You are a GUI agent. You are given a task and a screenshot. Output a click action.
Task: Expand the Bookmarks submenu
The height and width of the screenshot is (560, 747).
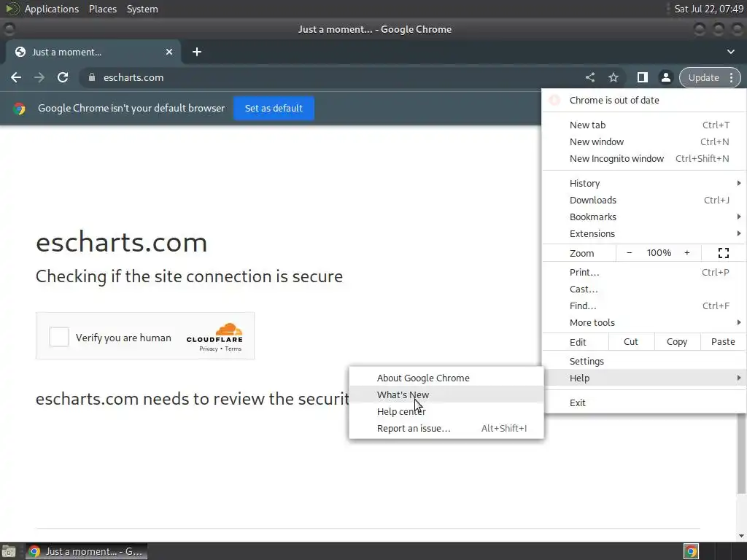644,217
